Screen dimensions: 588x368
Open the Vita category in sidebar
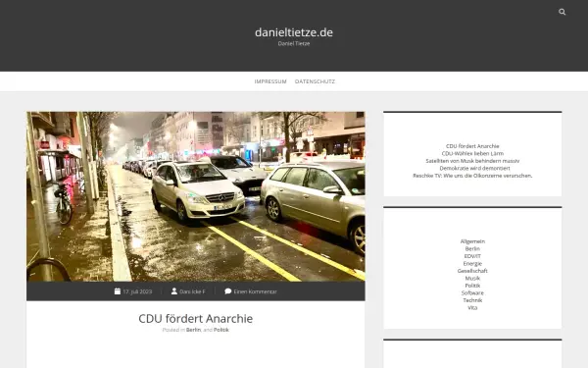[x=472, y=307]
